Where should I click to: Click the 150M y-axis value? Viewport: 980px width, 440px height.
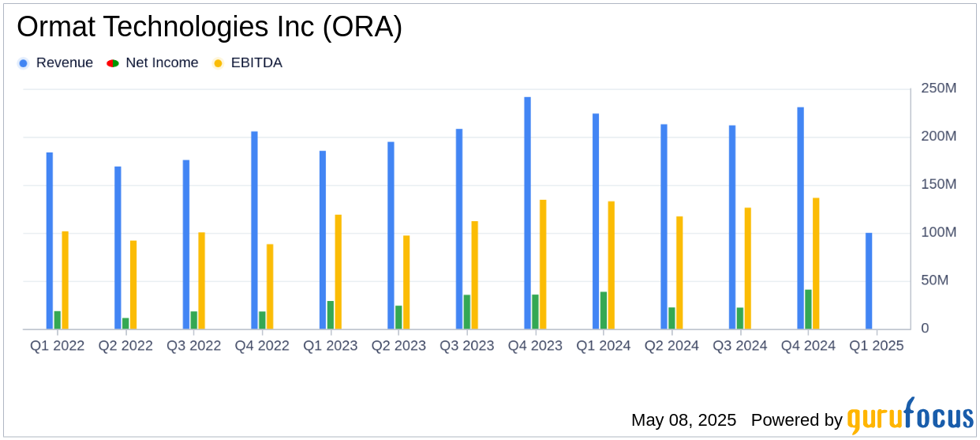pyautogui.click(x=939, y=184)
